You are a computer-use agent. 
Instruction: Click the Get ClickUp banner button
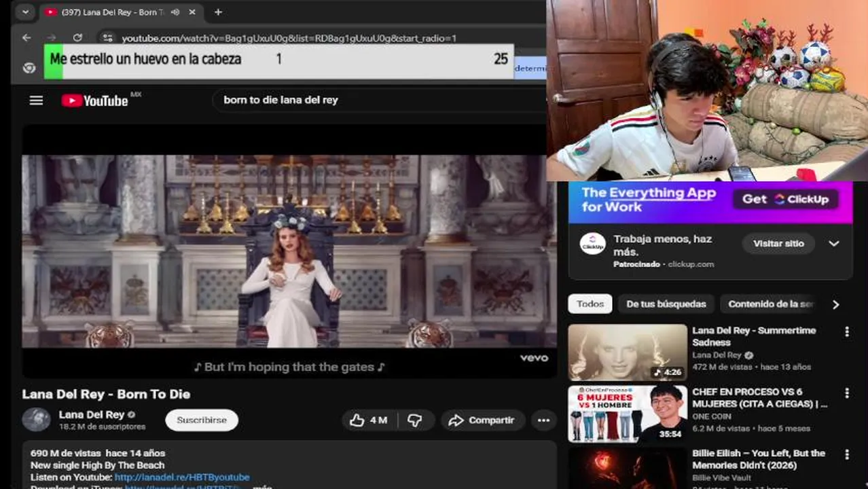pyautogui.click(x=785, y=199)
